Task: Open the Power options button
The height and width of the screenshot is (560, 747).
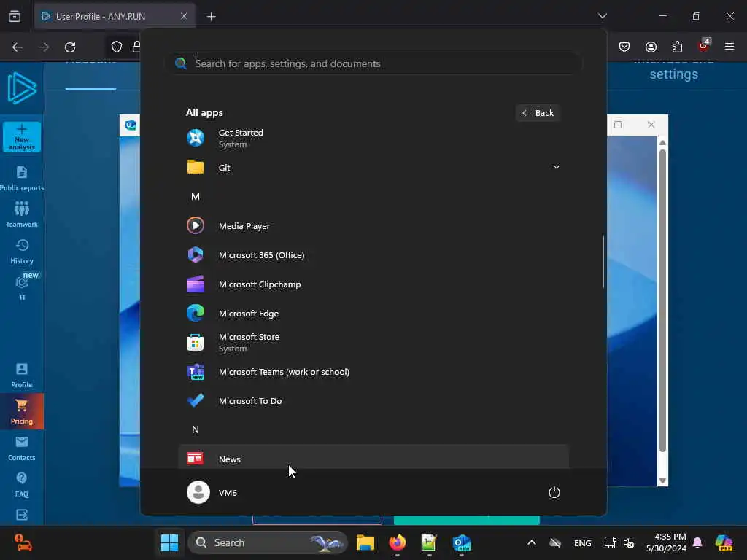Action: [x=554, y=492]
